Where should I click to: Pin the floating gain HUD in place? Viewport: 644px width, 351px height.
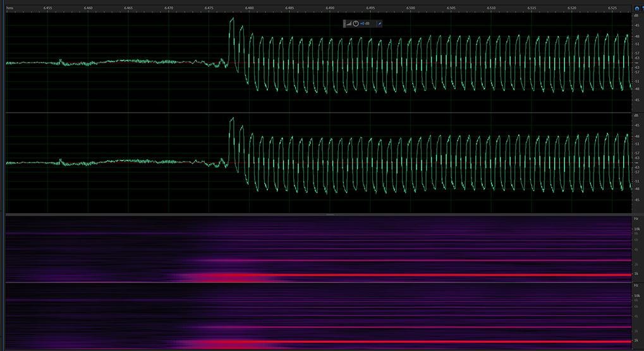pyautogui.click(x=379, y=23)
